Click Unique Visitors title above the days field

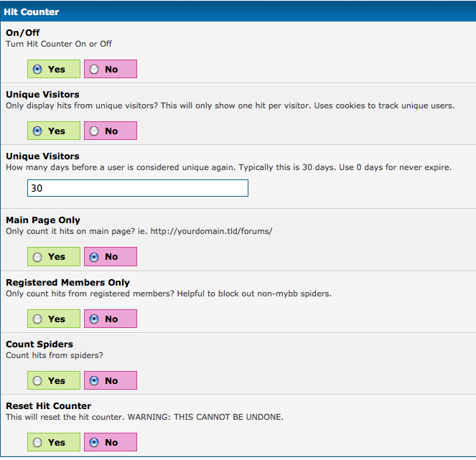tap(42, 156)
